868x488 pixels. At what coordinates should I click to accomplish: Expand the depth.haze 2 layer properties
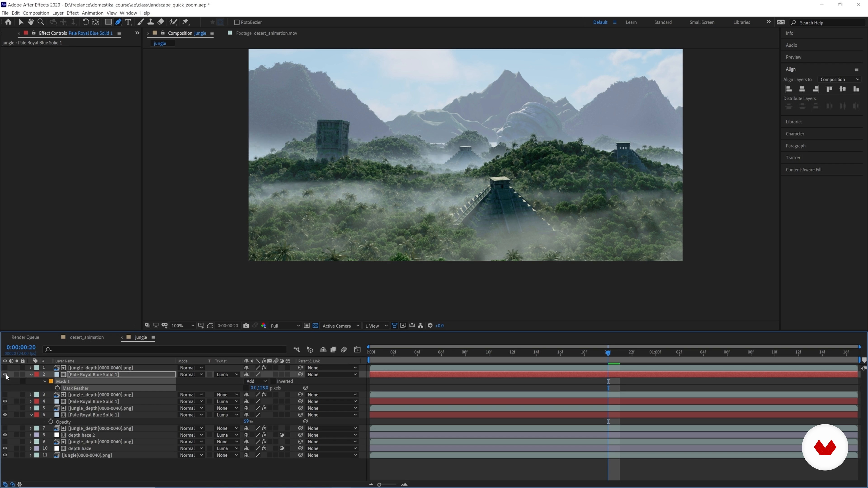[x=30, y=435]
